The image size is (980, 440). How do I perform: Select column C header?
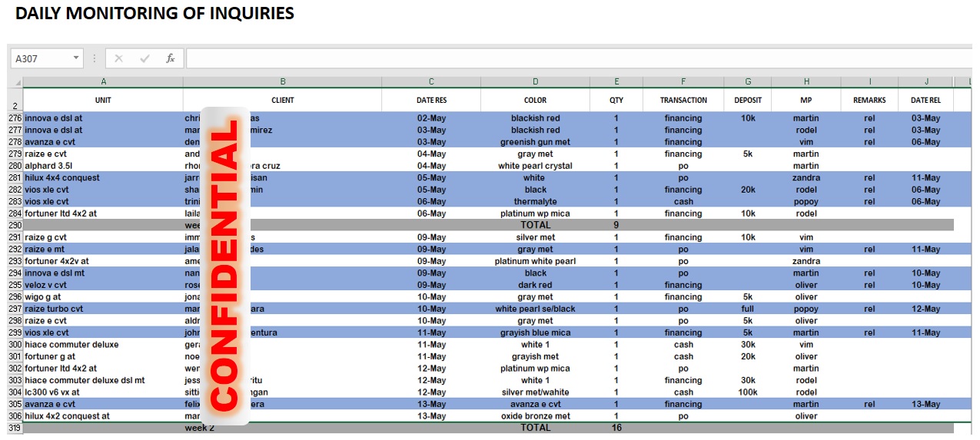click(431, 81)
